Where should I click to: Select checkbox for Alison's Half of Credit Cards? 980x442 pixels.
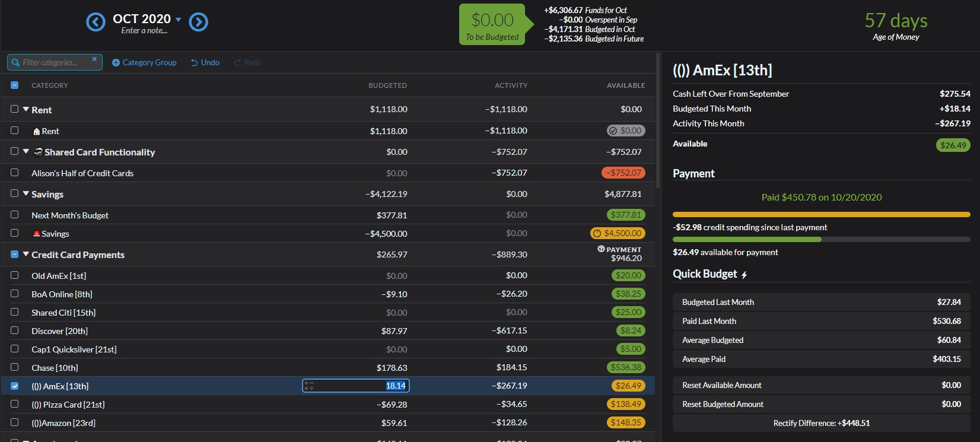point(15,173)
